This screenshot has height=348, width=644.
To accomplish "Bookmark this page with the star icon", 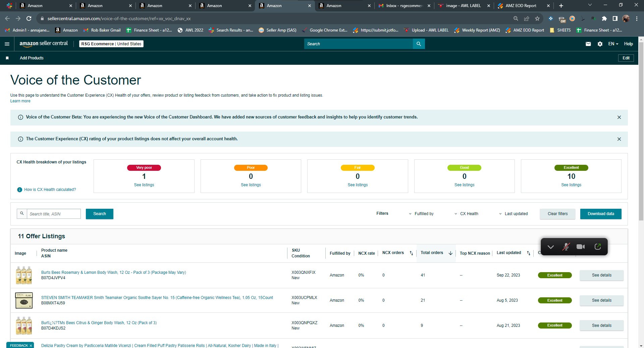I will (537, 19).
